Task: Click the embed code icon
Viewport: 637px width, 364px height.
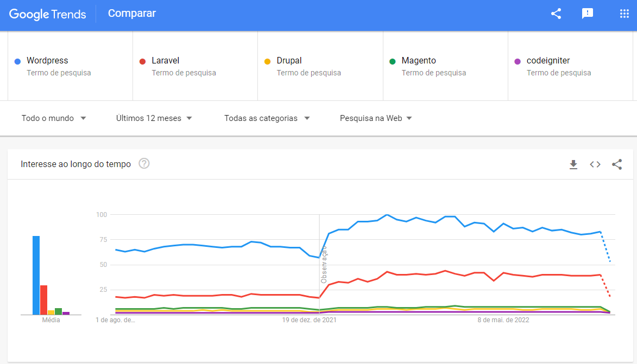Action: 595,164
